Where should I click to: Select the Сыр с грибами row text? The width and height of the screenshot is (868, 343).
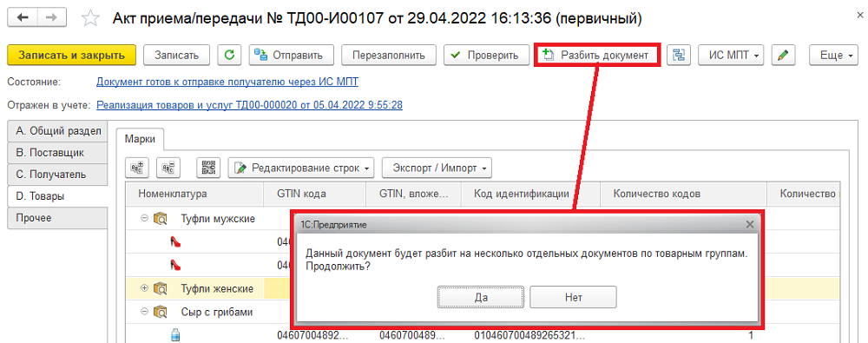pos(217,312)
